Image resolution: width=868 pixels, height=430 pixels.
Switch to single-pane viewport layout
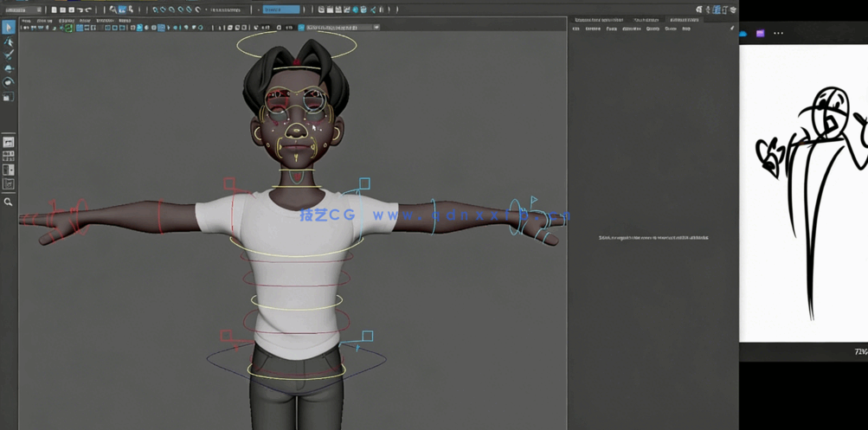coord(9,142)
